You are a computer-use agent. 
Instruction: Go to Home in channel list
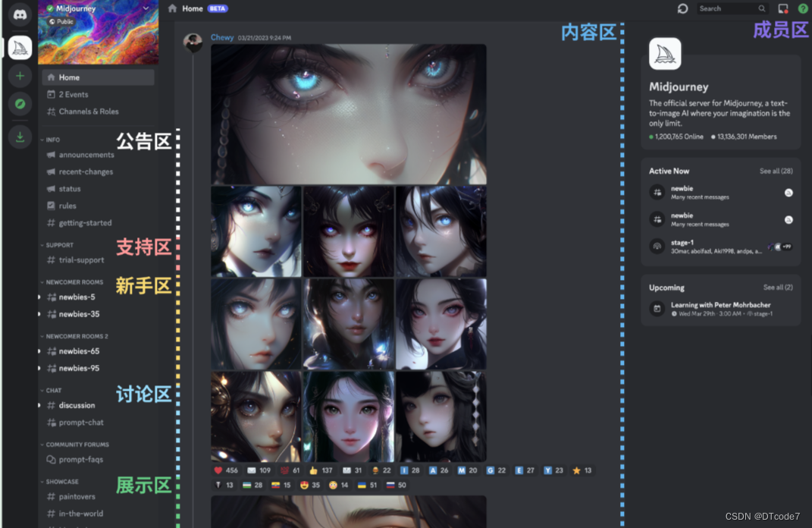(98, 77)
